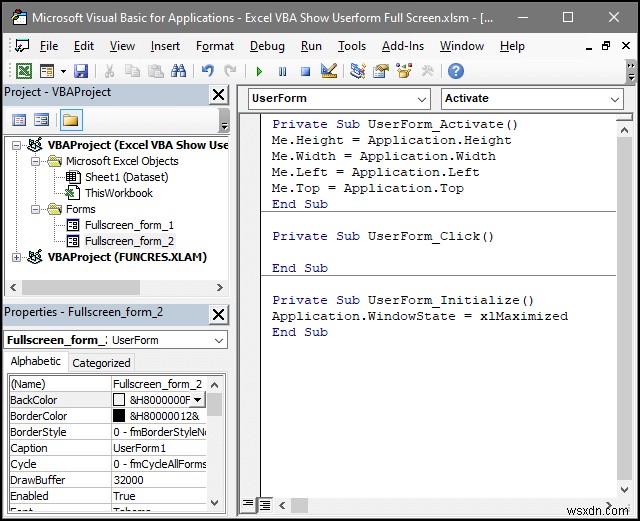Open the Run menu
Viewport: 640px width, 521px height.
[x=311, y=46]
